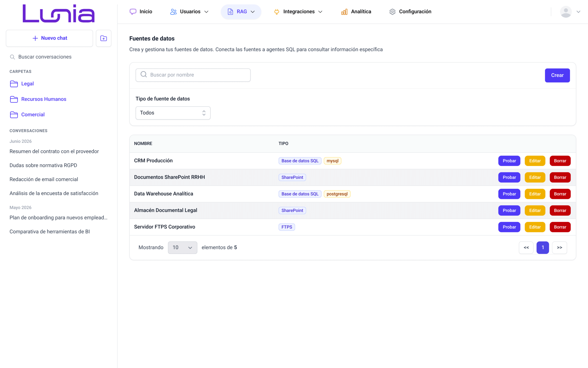The width and height of the screenshot is (588, 368).
Task: Test the Servidor FTPS Corporativo source
Action: (x=509, y=227)
